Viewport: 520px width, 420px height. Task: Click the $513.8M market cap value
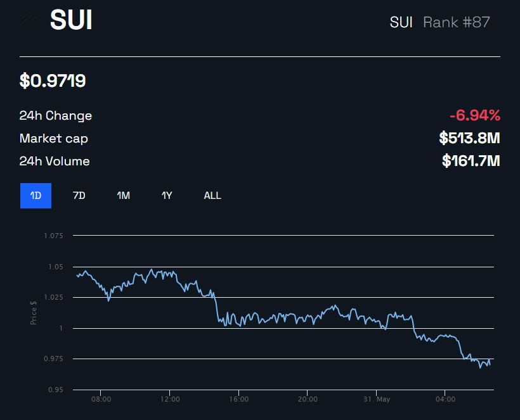[469, 138]
